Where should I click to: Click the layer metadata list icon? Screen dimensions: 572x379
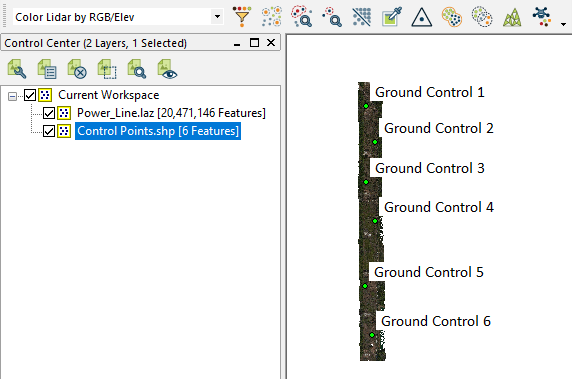(47, 69)
